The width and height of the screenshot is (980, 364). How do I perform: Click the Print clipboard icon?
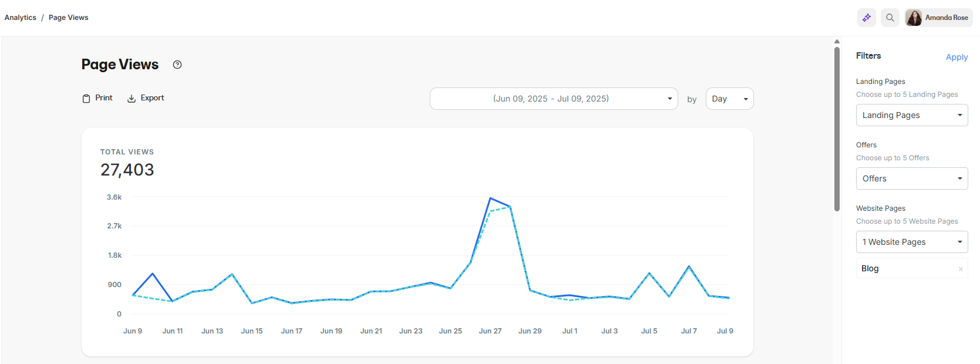point(86,99)
